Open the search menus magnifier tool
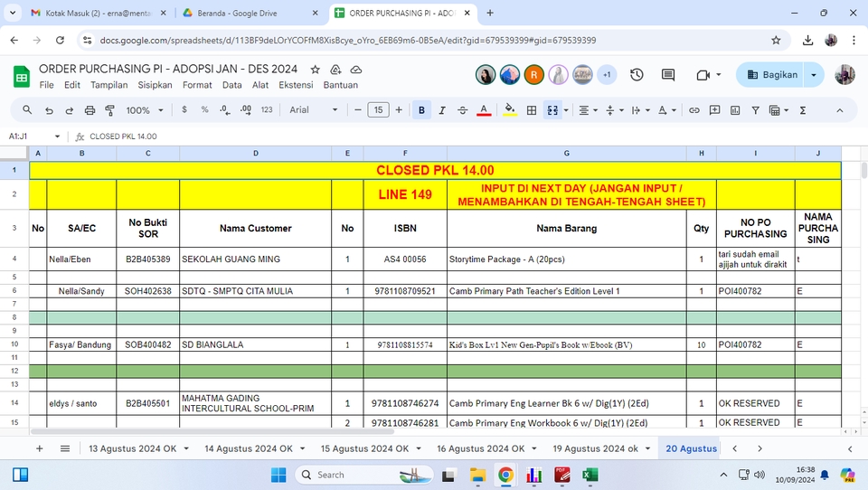Image resolution: width=868 pixels, height=490 pixels. (26, 110)
